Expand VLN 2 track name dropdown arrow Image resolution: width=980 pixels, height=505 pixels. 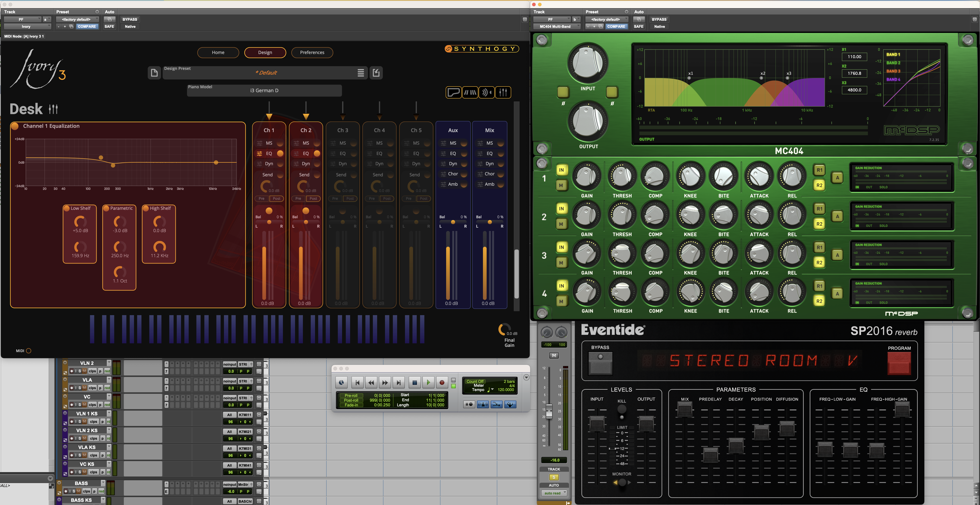click(x=109, y=363)
